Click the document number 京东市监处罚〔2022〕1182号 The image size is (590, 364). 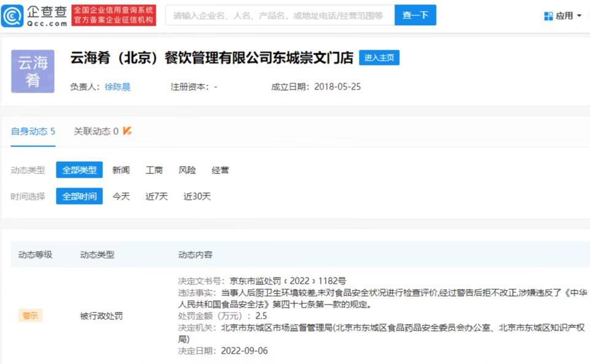tap(288, 281)
